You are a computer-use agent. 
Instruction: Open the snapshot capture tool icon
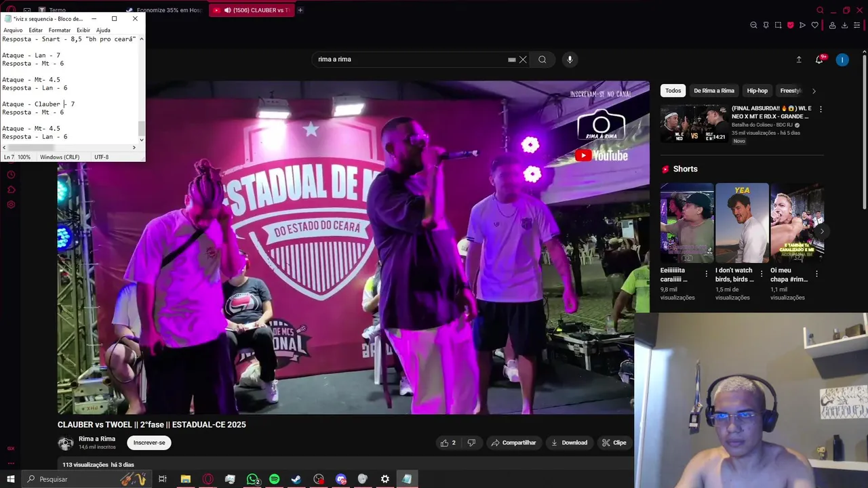pyautogui.click(x=778, y=25)
